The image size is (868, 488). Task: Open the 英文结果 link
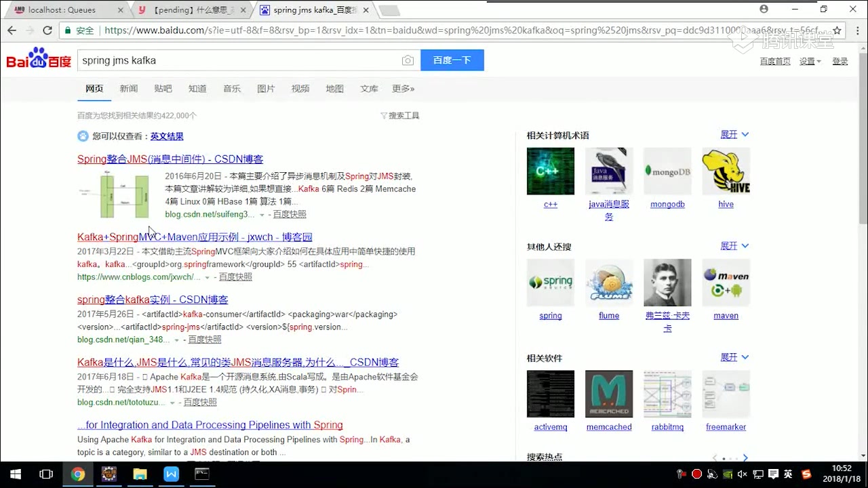click(167, 136)
